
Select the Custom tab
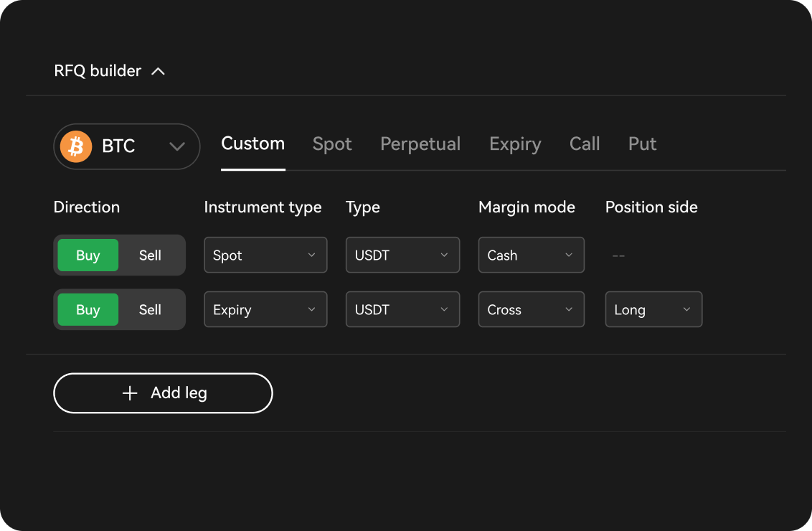pyautogui.click(x=252, y=144)
